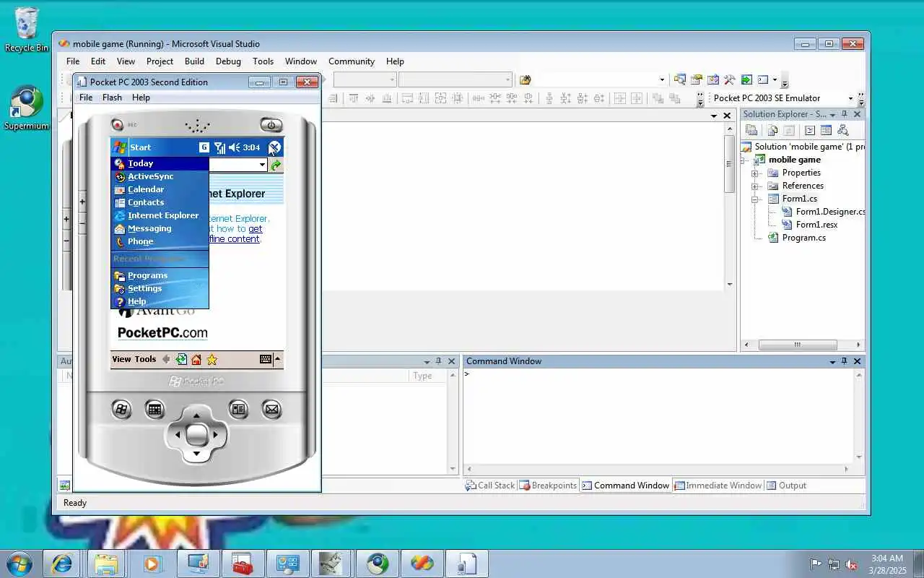Image resolution: width=924 pixels, height=578 pixels.
Task: Click the signal antenna icon in Pocket PC
Action: pyautogui.click(x=219, y=147)
